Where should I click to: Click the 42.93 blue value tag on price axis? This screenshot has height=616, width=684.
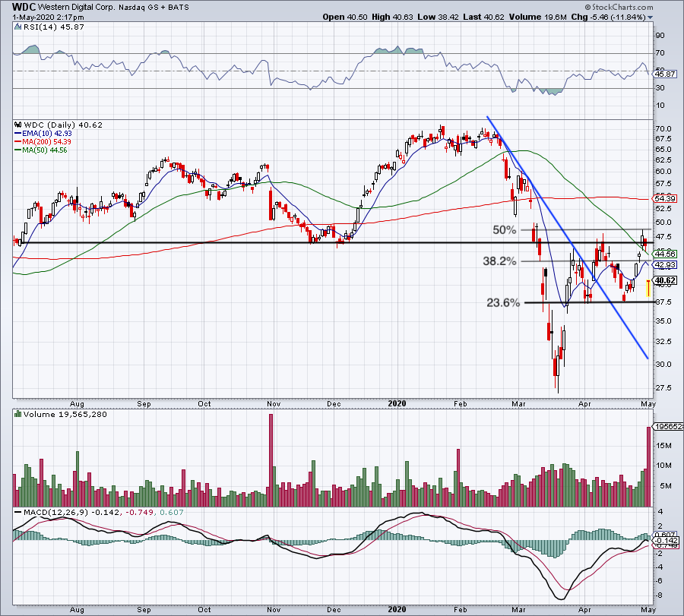tap(665, 264)
